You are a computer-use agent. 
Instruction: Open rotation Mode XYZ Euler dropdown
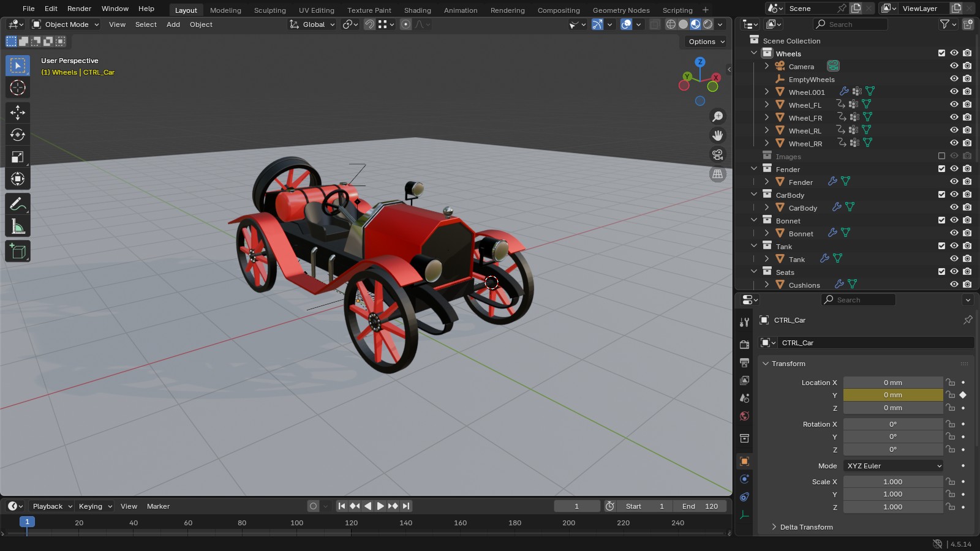893,466
